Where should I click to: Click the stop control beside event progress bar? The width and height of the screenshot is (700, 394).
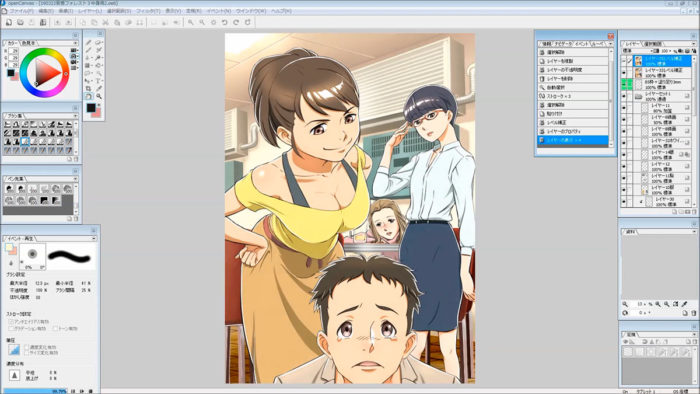[x=91, y=391]
